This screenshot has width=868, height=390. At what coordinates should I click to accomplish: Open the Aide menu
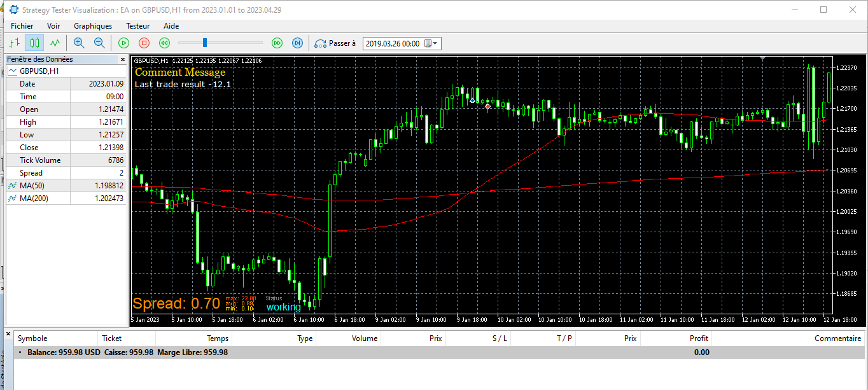click(171, 26)
